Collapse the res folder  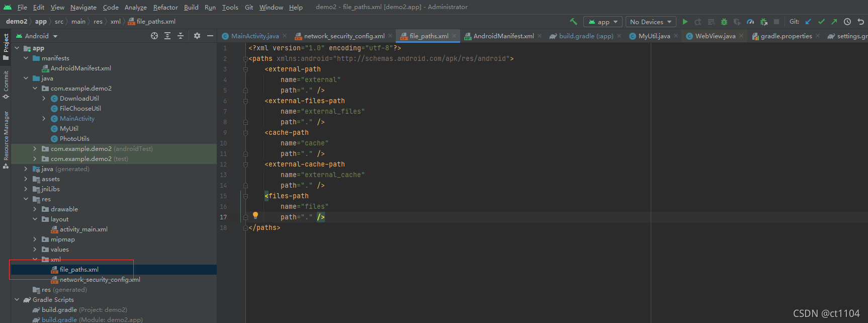click(26, 199)
